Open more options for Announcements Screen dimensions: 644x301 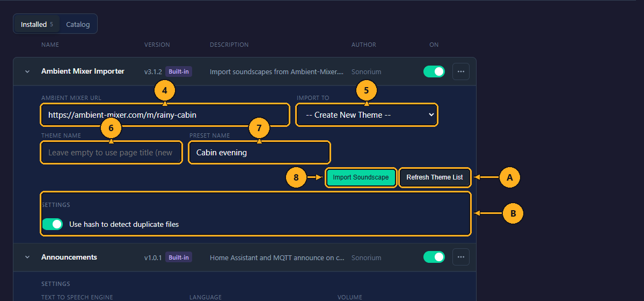point(461,257)
